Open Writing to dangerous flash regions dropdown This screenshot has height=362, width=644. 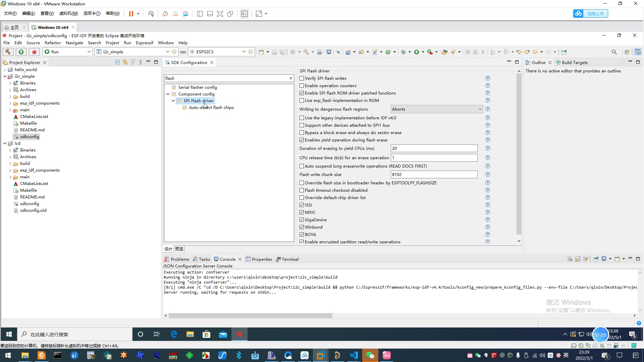coord(437,109)
